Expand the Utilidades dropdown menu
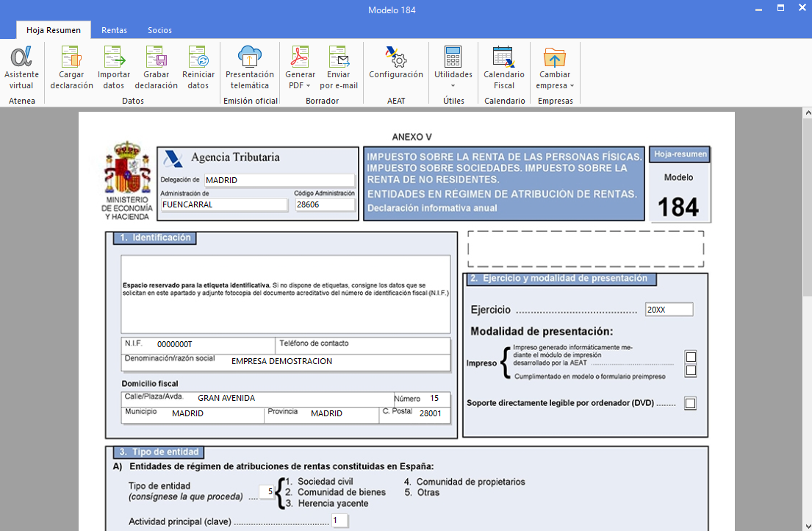The image size is (812, 531). coord(453,80)
